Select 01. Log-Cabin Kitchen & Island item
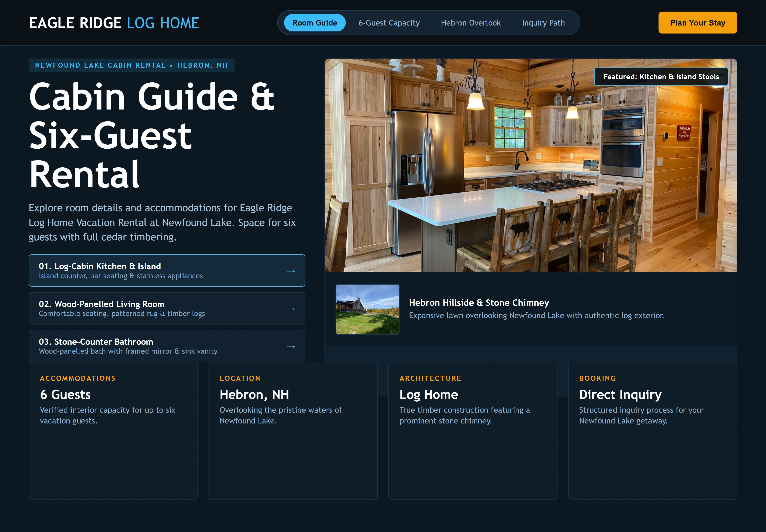 (x=167, y=270)
